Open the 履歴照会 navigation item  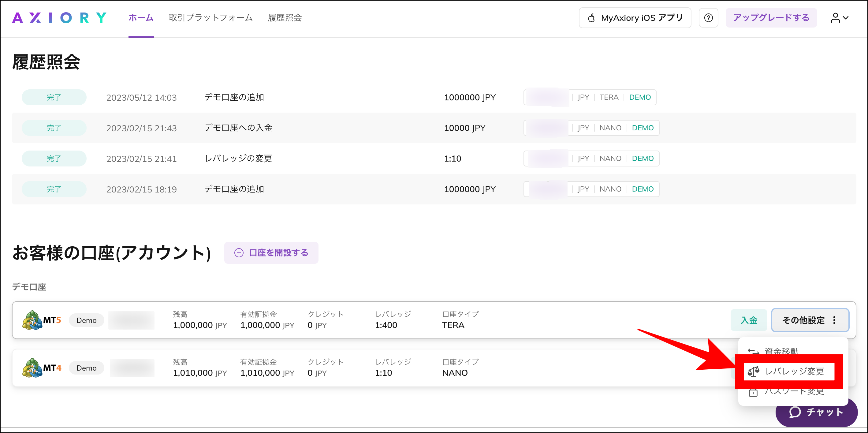285,17
